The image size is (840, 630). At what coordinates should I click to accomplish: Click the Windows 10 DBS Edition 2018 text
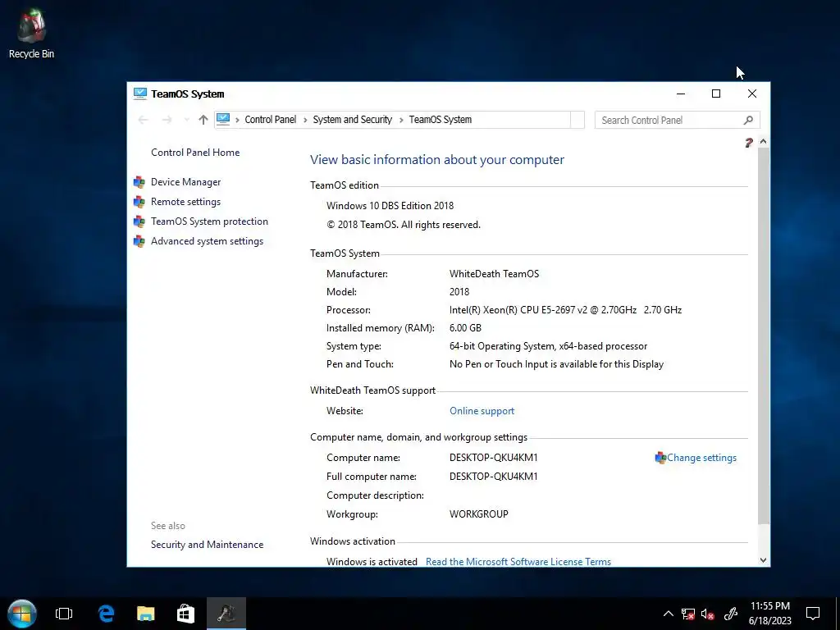coord(390,206)
